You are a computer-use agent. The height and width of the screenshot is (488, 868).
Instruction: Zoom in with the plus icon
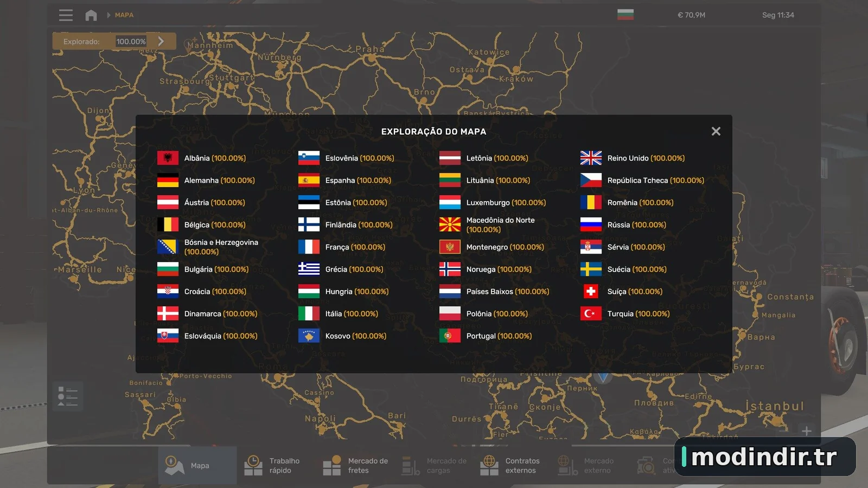click(x=807, y=431)
